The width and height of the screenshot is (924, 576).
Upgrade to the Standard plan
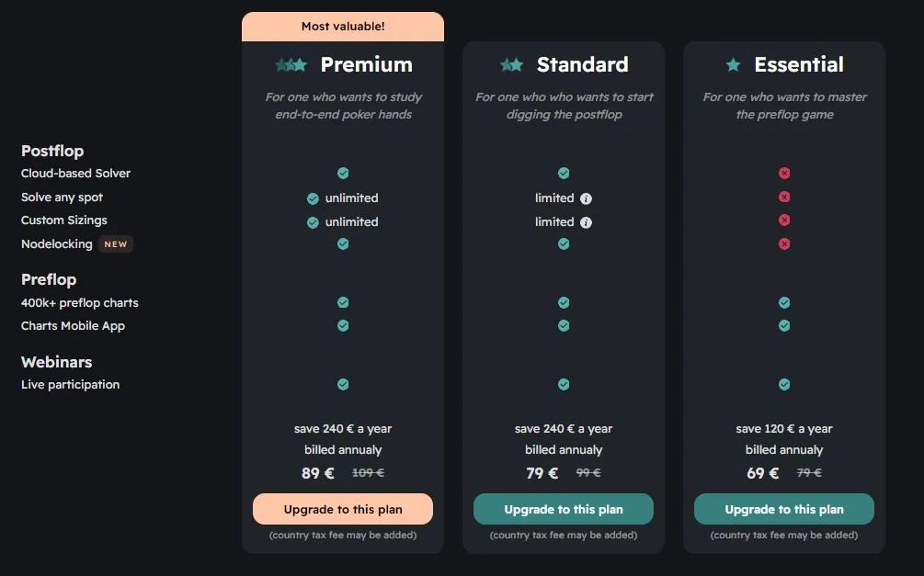point(564,509)
